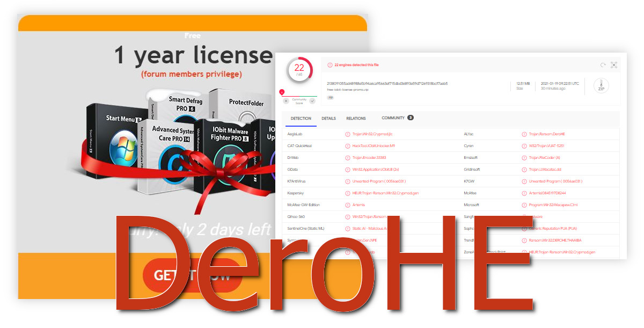This screenshot has width=644, height=328.
Task: Click the alert icon in the Kaspersky row
Action: (x=348, y=193)
